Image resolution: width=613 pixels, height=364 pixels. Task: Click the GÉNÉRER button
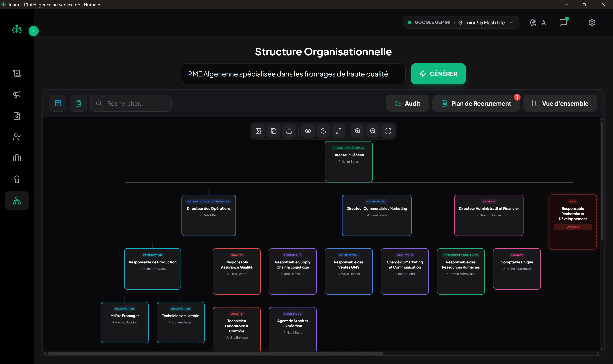[x=438, y=74]
